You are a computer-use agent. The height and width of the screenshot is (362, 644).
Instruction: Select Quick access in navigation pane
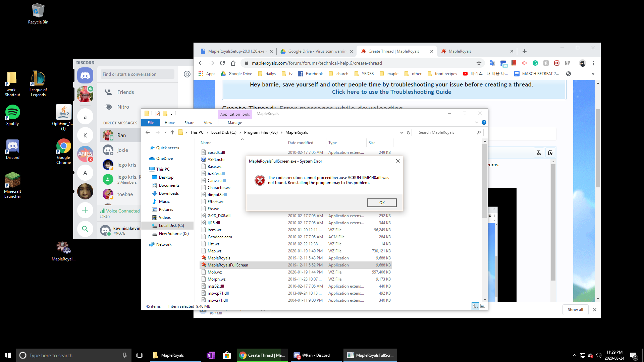click(x=167, y=148)
